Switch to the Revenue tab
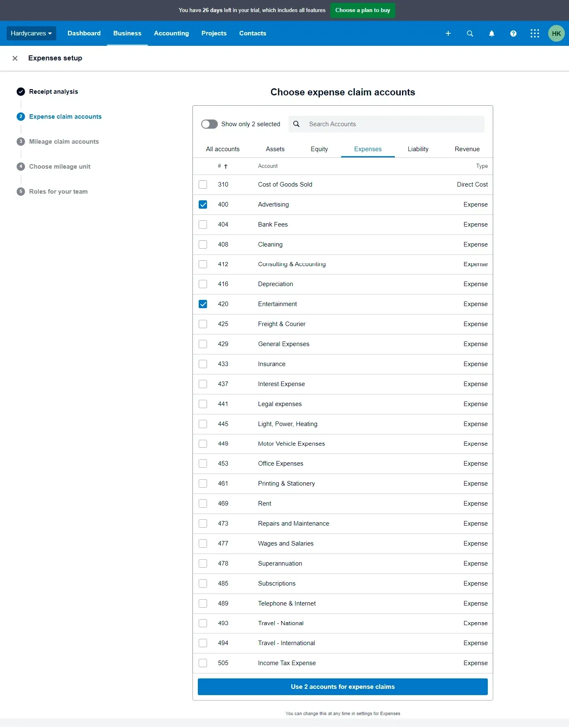 coord(467,149)
